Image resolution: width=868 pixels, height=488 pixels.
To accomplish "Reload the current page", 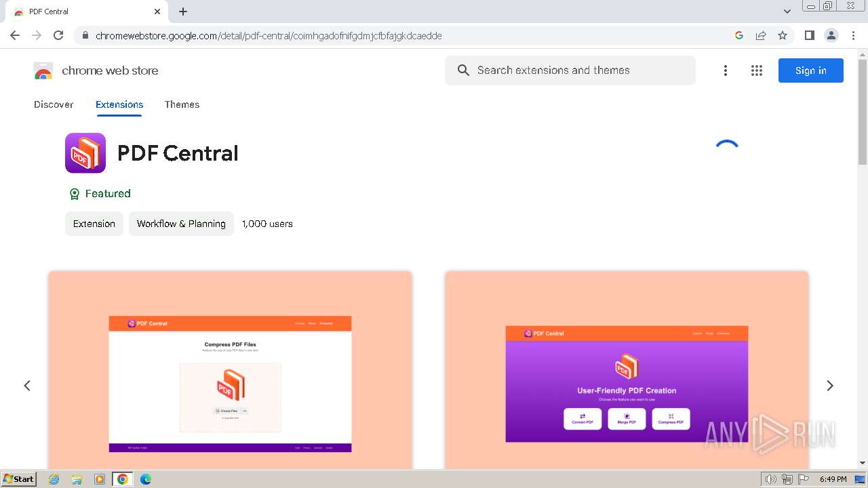I will coord(58,35).
